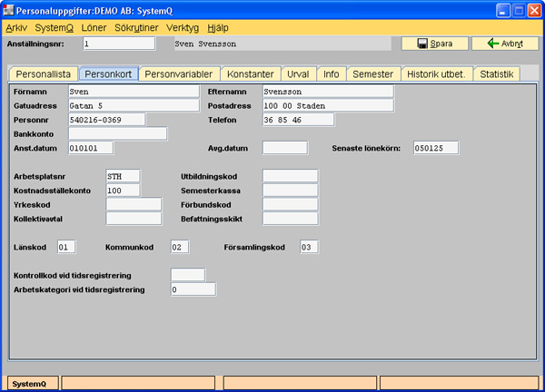Click the Förnamn field containing Sven
Viewport: 545px width, 392px height.
[133, 91]
